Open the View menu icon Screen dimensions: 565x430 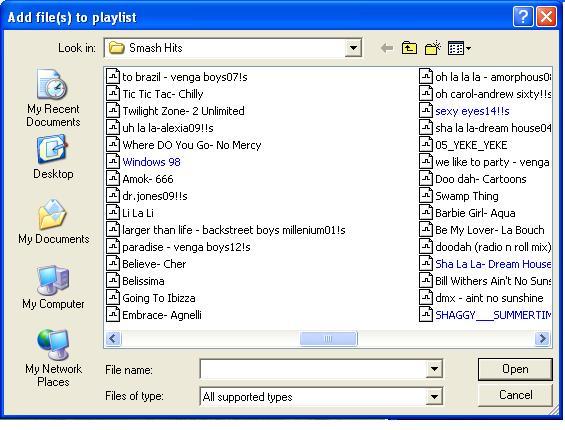click(x=459, y=48)
